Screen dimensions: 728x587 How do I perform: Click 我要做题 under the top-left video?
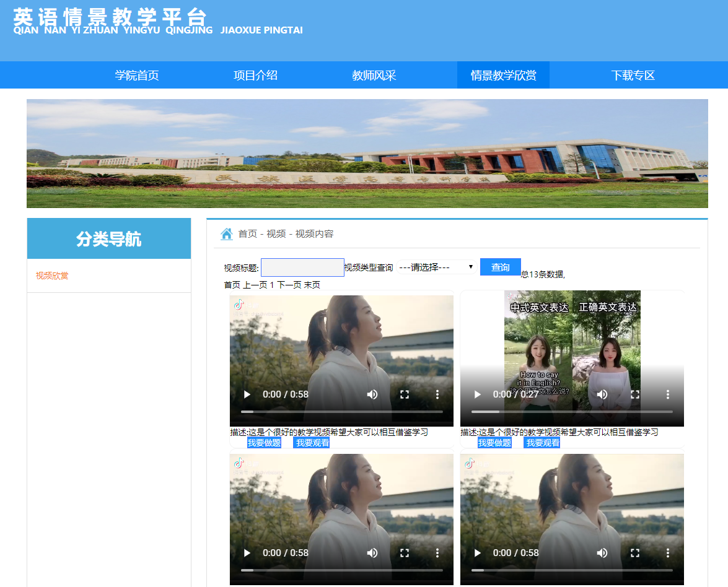264,443
